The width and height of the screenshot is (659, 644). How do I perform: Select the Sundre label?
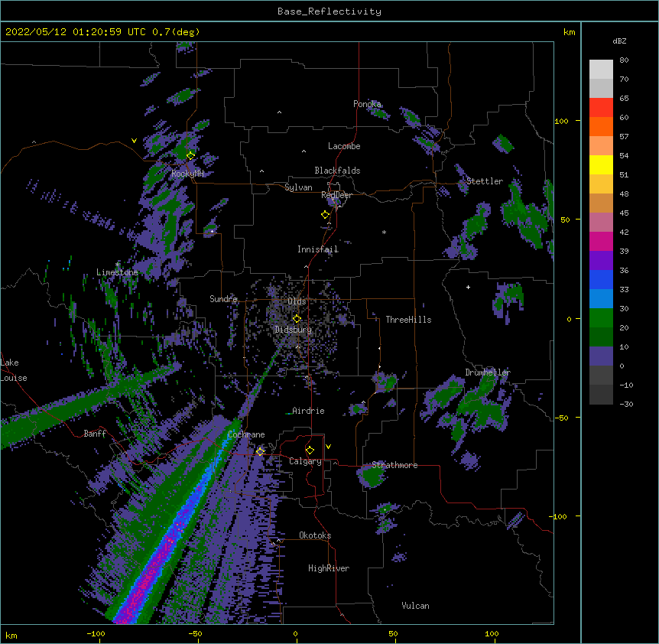point(223,299)
